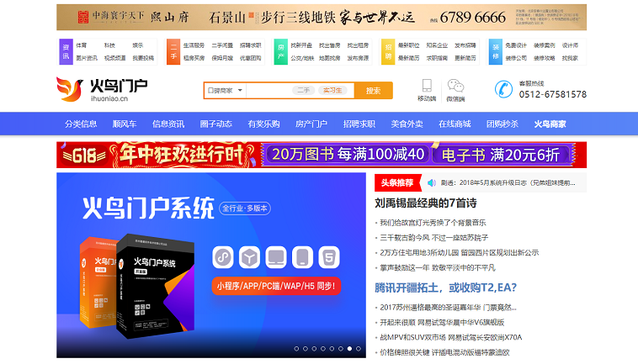Open 装修公司 under the 装修 category

516,58
